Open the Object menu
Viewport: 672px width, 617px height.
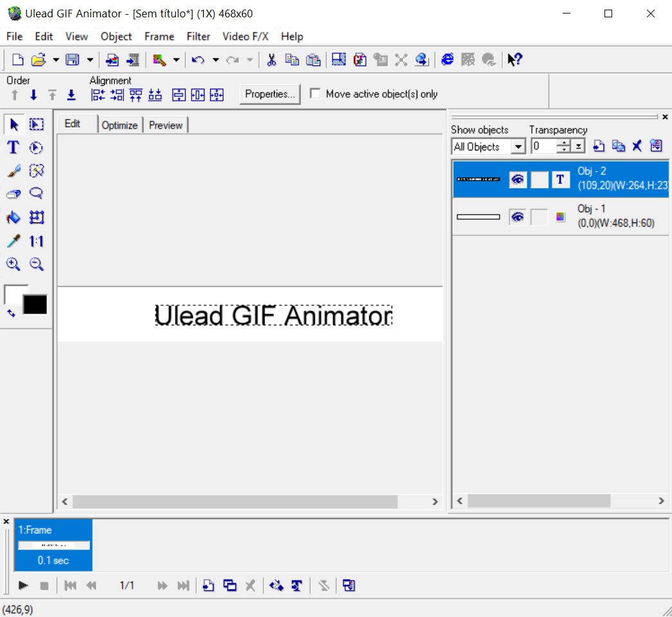[116, 37]
